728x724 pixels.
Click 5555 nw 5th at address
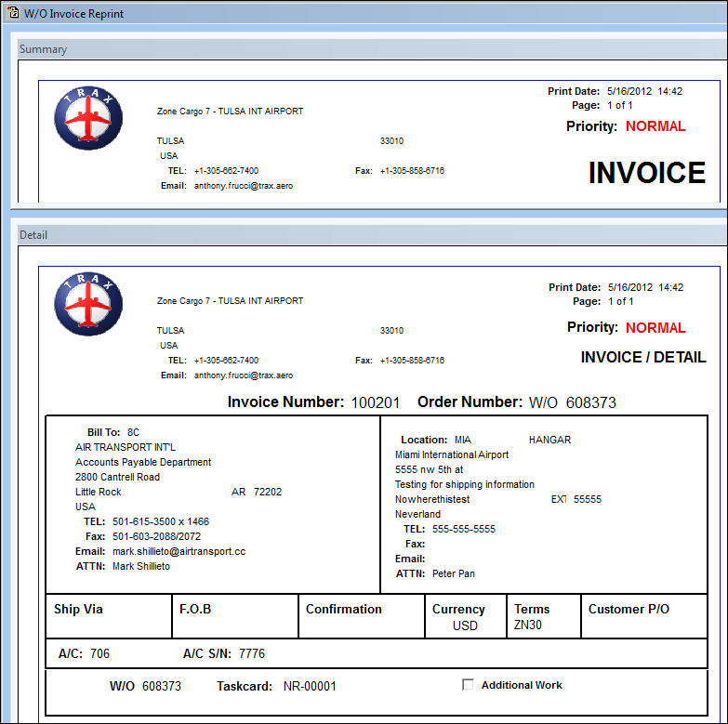click(x=429, y=469)
